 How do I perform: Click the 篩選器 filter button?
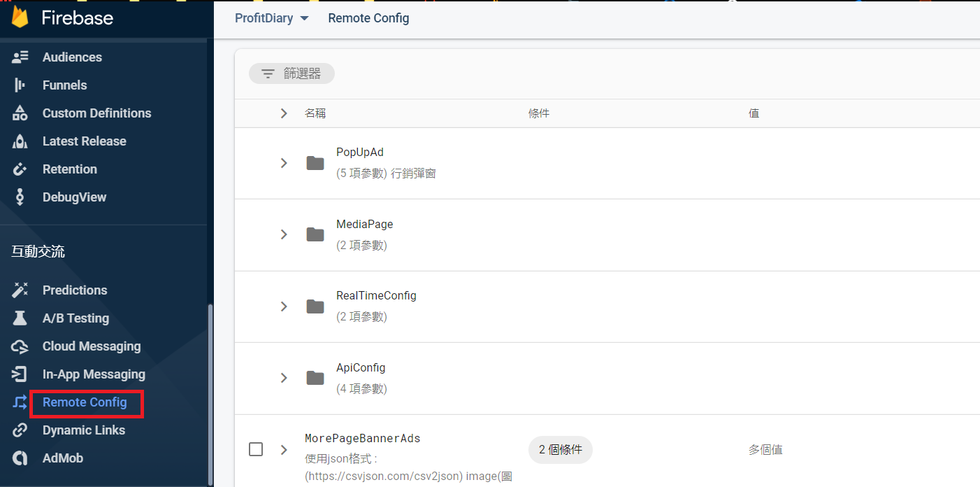(291, 73)
